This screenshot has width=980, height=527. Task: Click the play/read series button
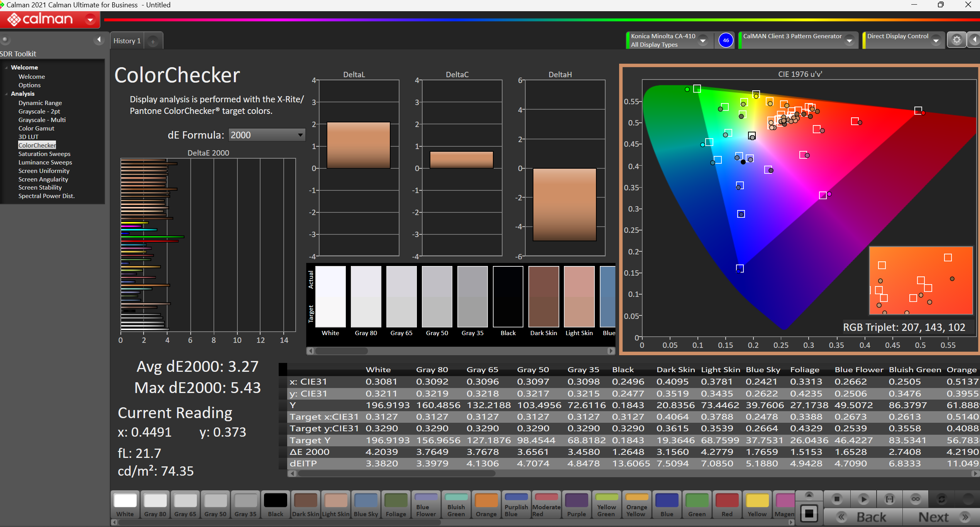863,499
